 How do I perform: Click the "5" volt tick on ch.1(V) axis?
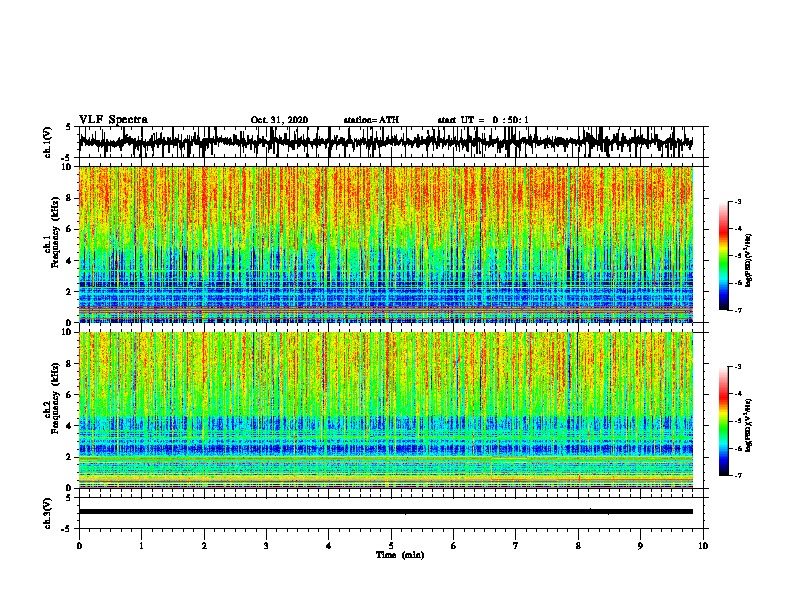[69, 127]
